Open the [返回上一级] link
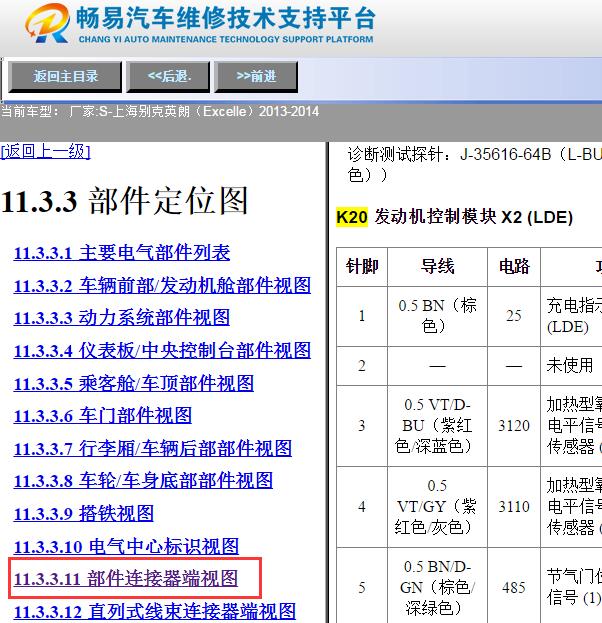Viewport: 602px width, 623px height. pyautogui.click(x=45, y=152)
